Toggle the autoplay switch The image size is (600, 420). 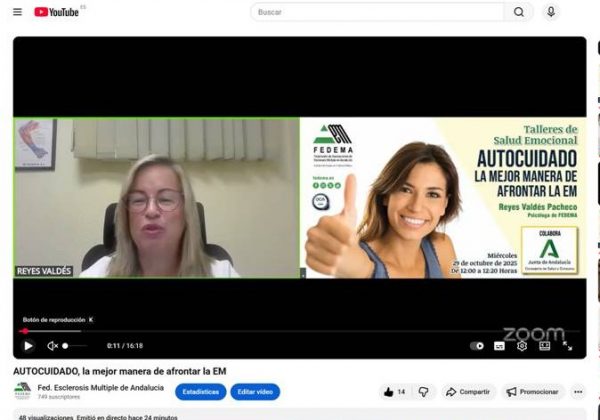point(477,346)
